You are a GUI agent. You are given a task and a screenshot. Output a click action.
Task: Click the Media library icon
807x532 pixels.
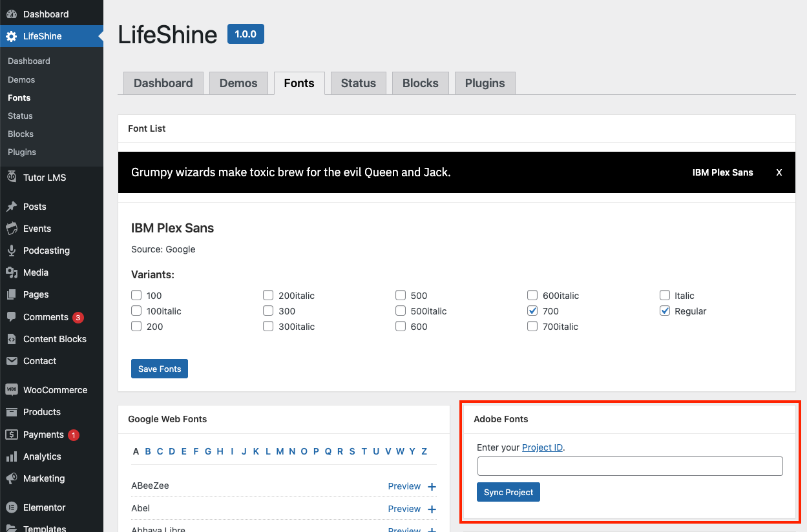tap(12, 272)
